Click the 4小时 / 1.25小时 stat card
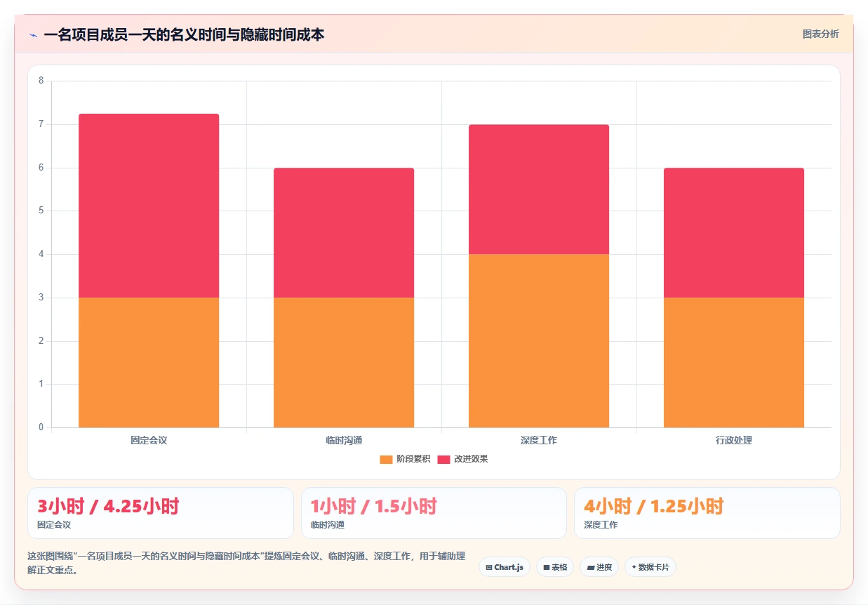 707,513
